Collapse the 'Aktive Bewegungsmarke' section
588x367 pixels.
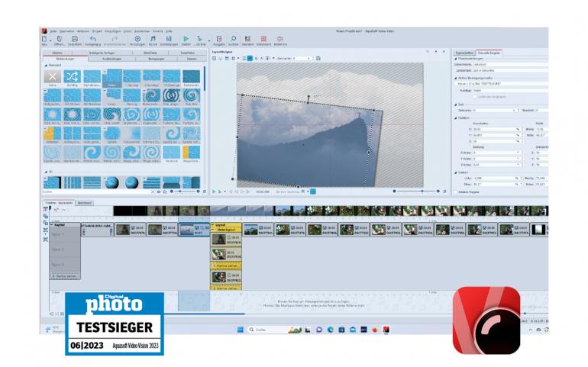[456, 78]
